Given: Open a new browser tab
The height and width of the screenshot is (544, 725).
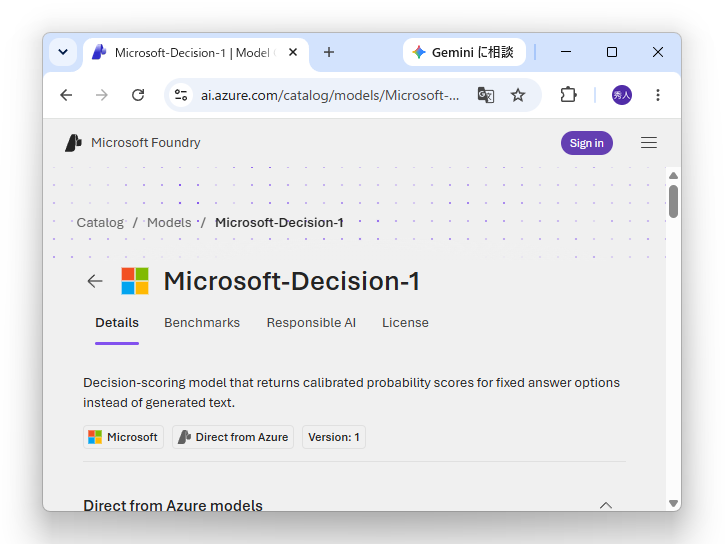Looking at the screenshot, I should 329,52.
